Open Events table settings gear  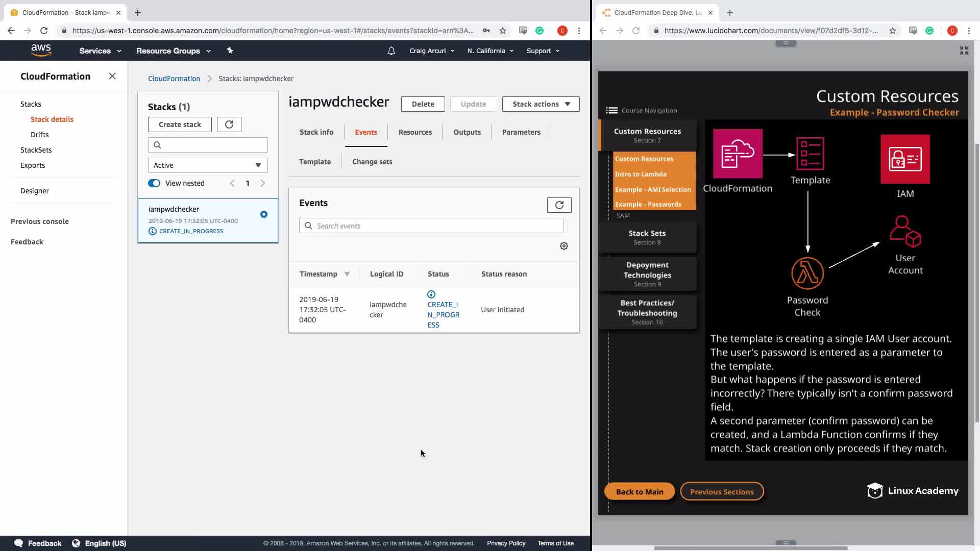click(564, 246)
